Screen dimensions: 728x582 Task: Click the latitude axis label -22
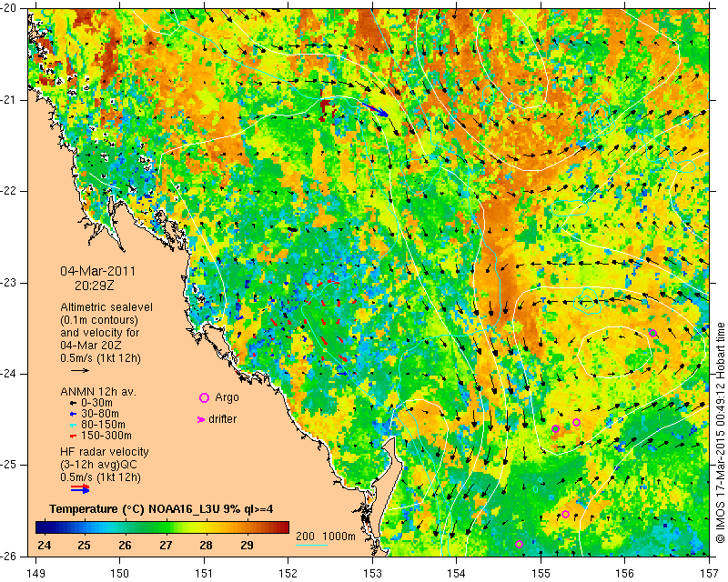[x=10, y=191]
